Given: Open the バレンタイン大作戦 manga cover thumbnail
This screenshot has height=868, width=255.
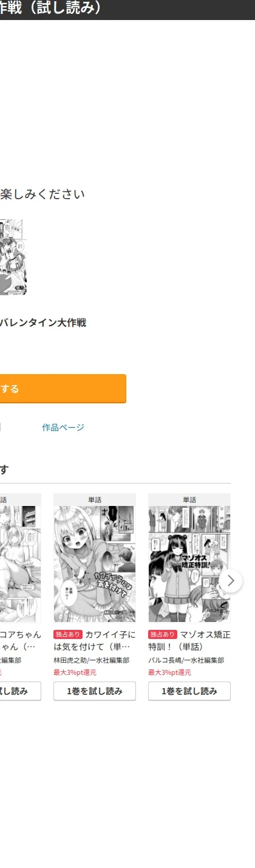Looking at the screenshot, I should tap(11, 258).
